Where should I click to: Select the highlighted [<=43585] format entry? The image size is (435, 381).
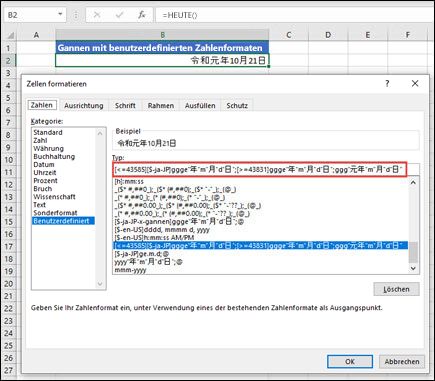[260, 246]
